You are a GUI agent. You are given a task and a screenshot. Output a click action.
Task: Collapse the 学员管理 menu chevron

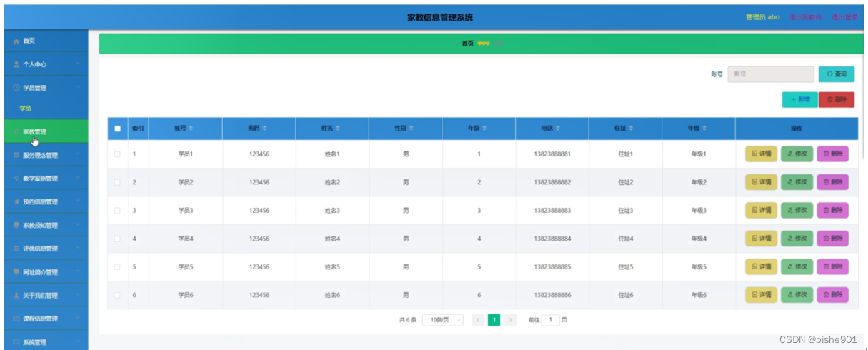77,88
